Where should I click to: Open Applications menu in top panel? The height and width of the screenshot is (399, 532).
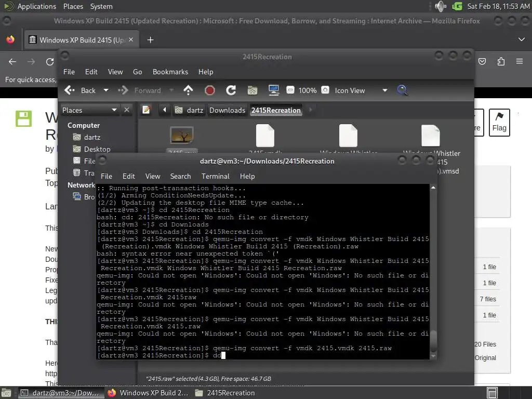pos(37,6)
